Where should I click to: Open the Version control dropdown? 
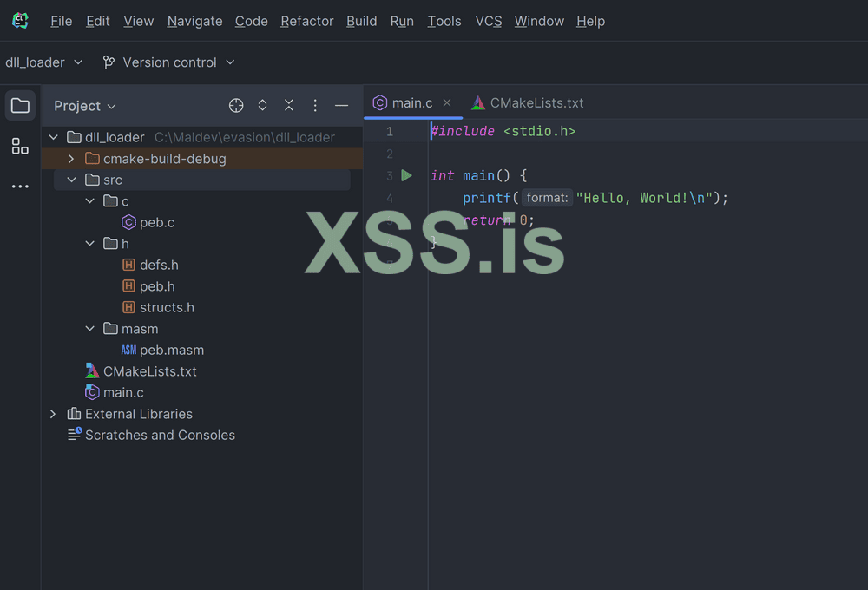(x=169, y=62)
